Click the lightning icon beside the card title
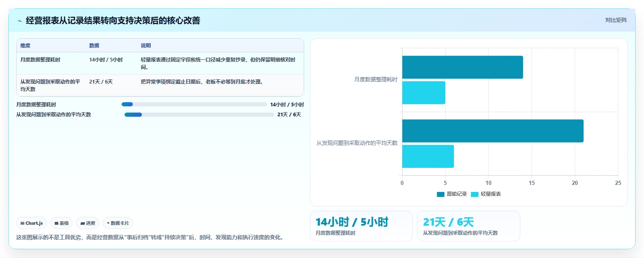Image resolution: width=644 pixels, height=258 pixels. (x=20, y=20)
